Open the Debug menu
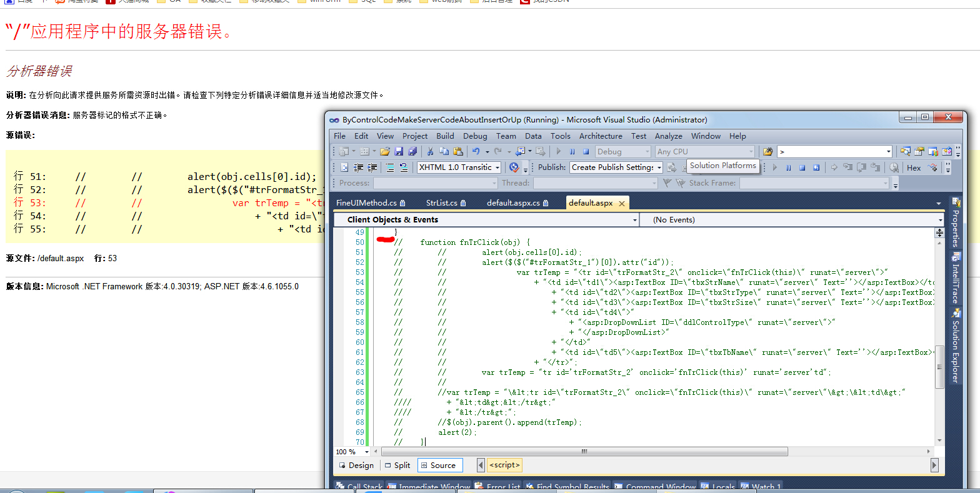Image resolution: width=980 pixels, height=493 pixels. (475, 136)
